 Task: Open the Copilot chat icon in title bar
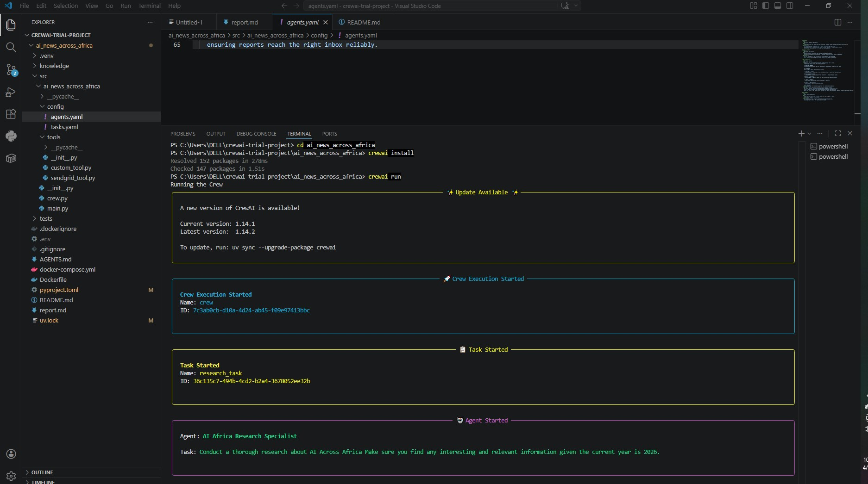565,6
